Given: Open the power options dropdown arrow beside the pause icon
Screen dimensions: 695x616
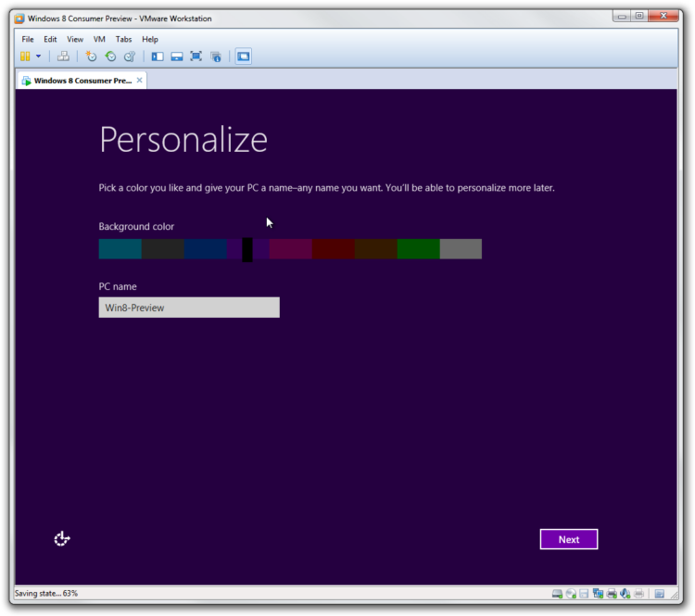Looking at the screenshot, I should pyautogui.click(x=39, y=57).
